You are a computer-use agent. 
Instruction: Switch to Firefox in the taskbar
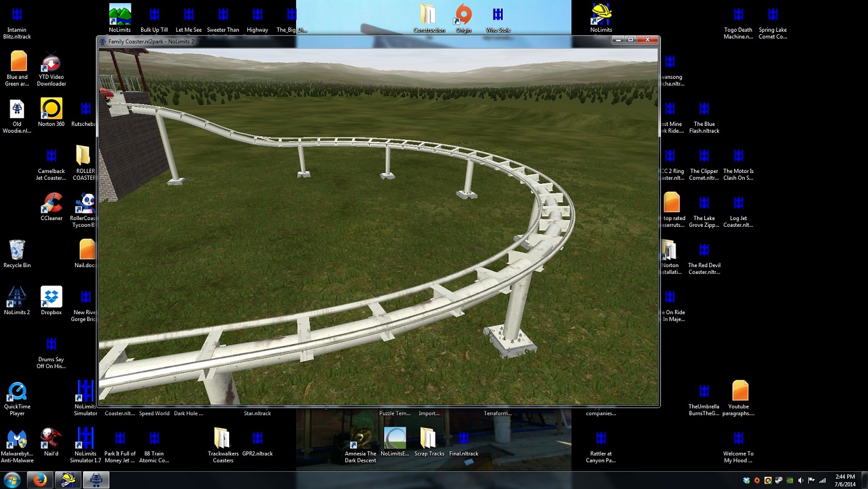coord(40,480)
